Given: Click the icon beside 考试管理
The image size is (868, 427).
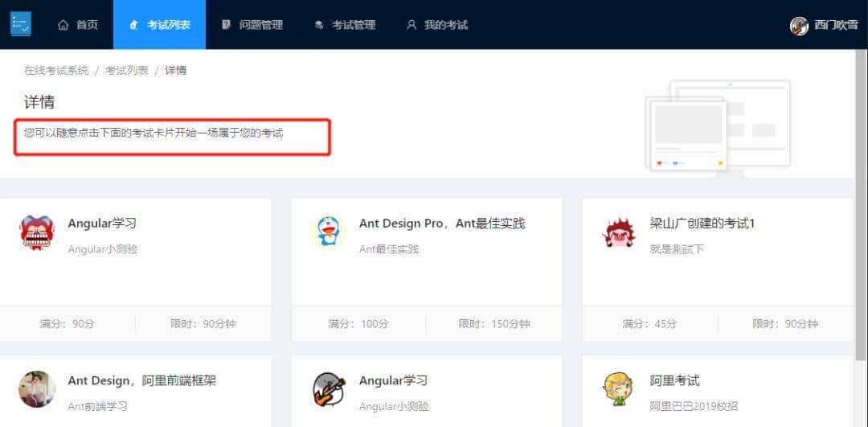Looking at the screenshot, I should 319,25.
